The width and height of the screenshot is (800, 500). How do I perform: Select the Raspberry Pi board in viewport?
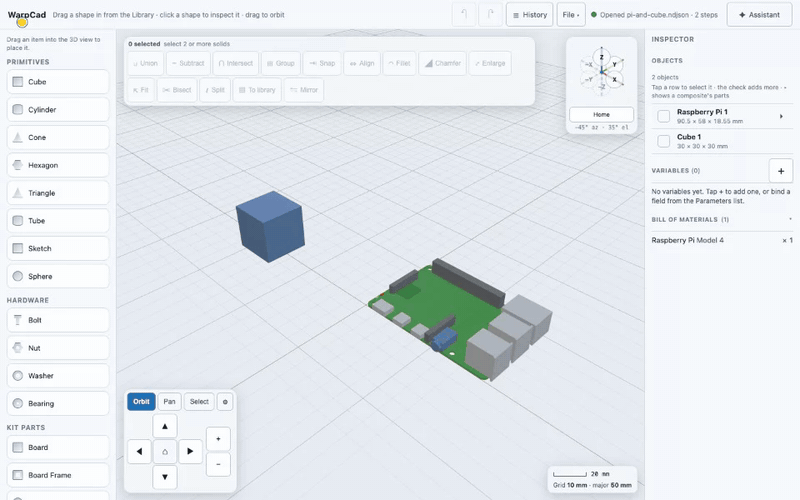(x=460, y=320)
